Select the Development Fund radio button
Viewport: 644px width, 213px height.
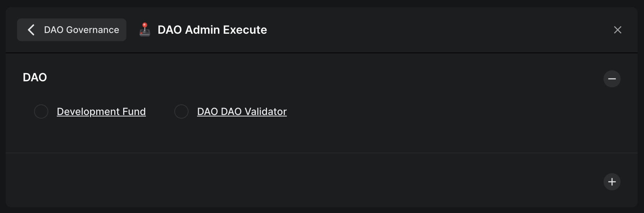click(x=41, y=111)
